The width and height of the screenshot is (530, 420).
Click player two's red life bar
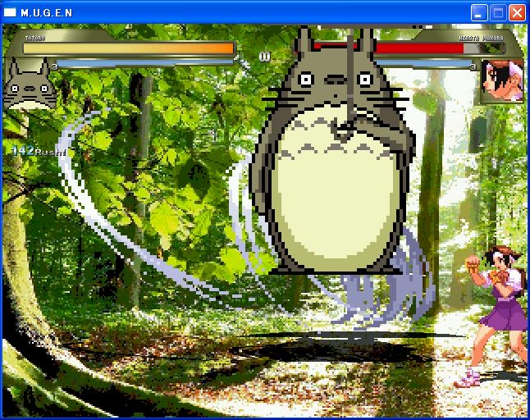coord(389,48)
